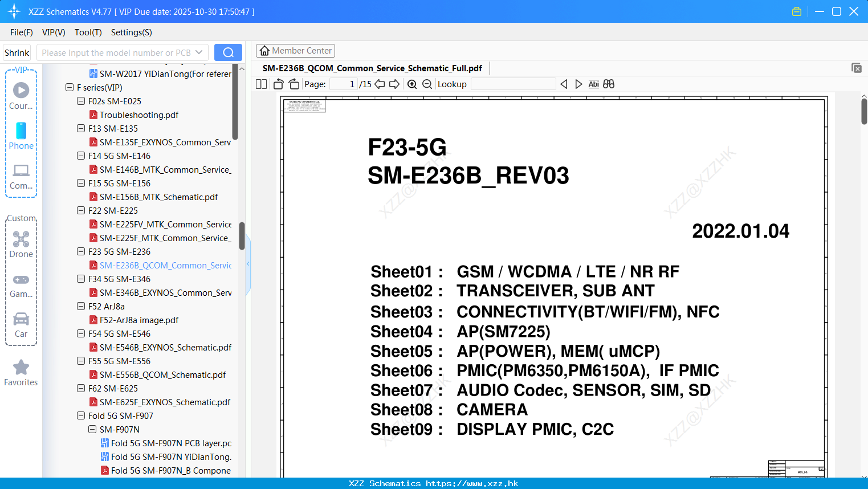Image resolution: width=868 pixels, height=489 pixels.
Task: Click the yellow briefcase icon in title bar
Action: click(797, 11)
